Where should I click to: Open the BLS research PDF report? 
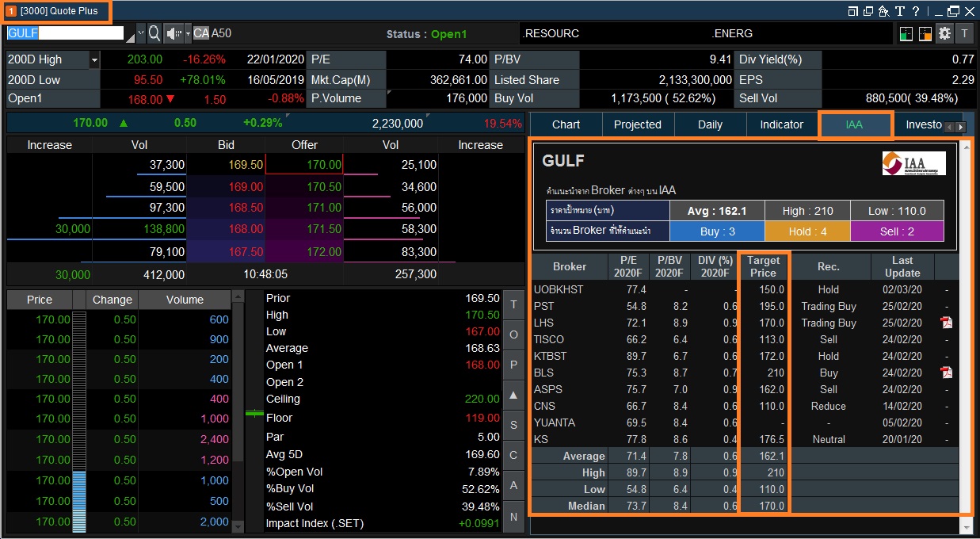[x=946, y=373]
